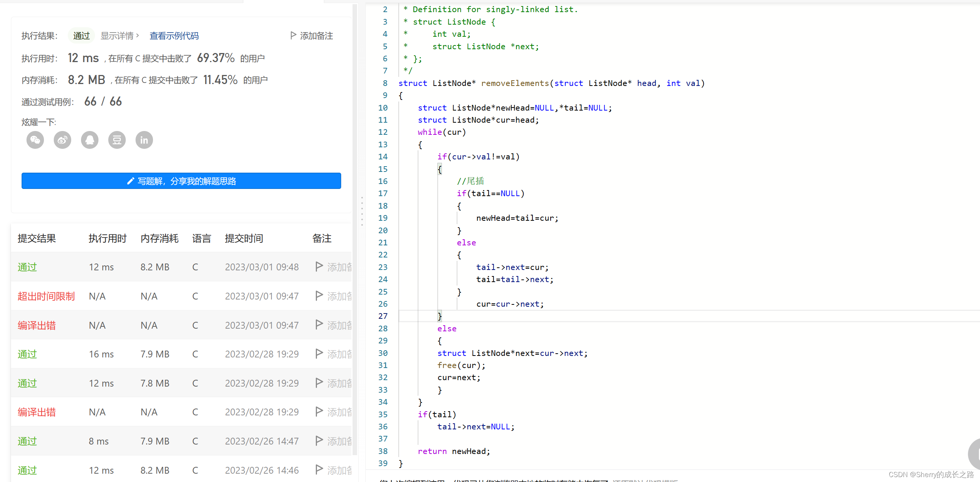Click 执行用时 column header
The width and height of the screenshot is (980, 482).
pyautogui.click(x=107, y=238)
